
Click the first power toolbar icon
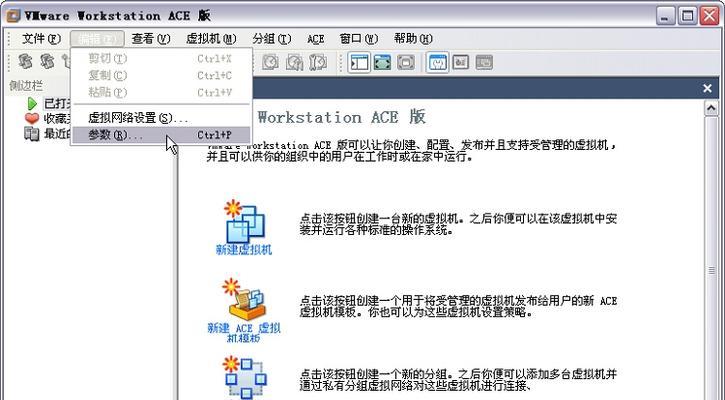click(25, 61)
